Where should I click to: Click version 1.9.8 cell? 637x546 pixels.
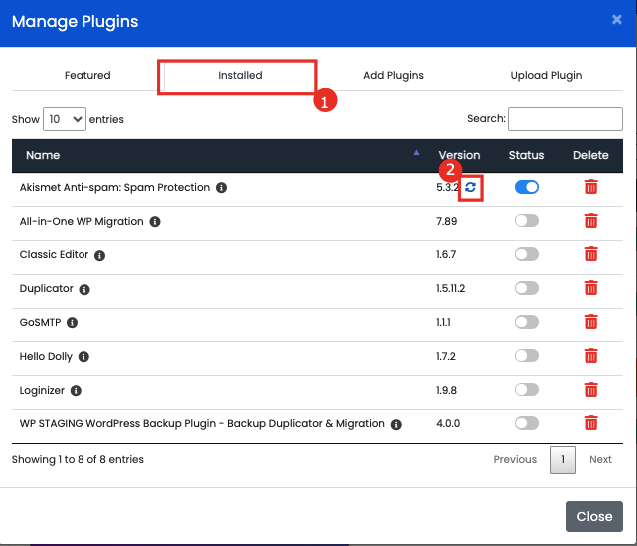(446, 390)
